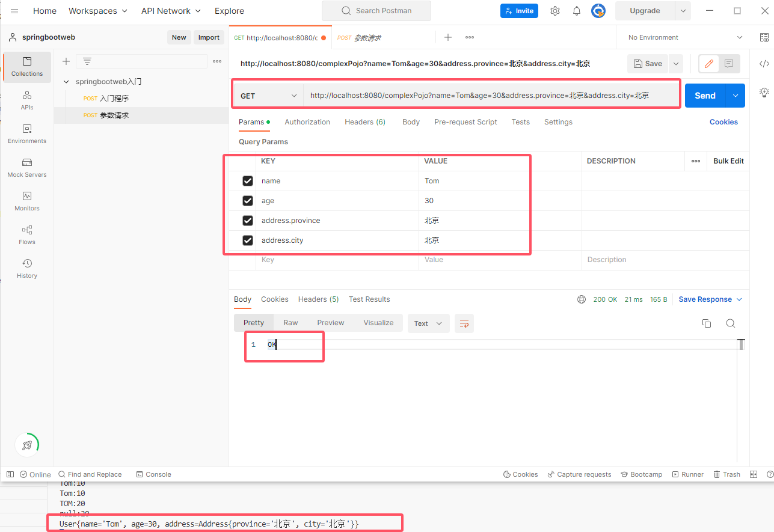Click Bulk Edit
774x532 pixels.
[x=728, y=161]
